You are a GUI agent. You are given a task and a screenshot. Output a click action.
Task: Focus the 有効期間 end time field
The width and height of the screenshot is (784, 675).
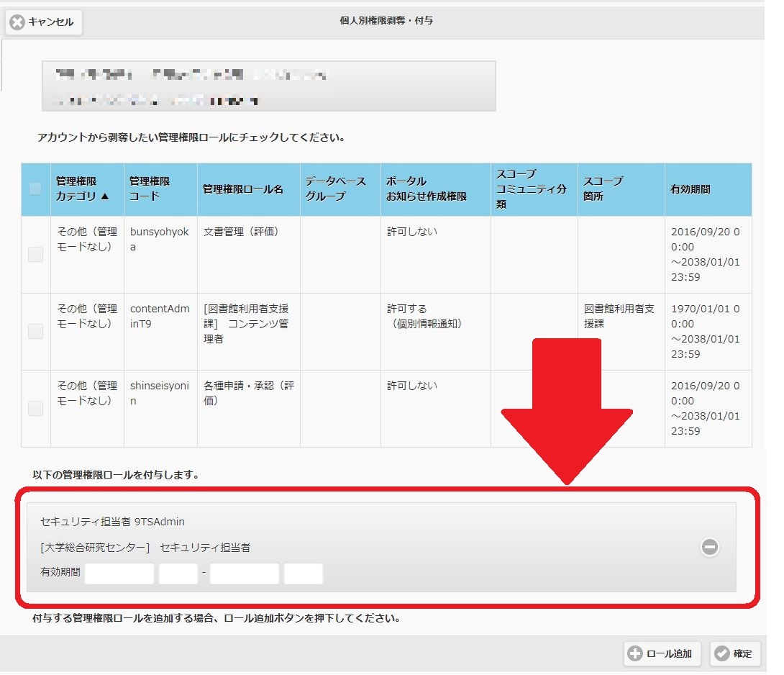[304, 574]
